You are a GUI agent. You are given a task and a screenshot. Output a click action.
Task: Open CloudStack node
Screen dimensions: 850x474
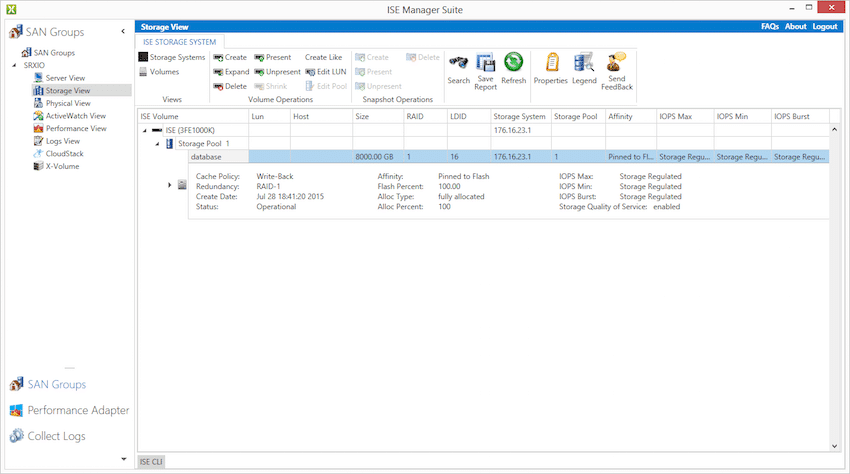click(x=59, y=153)
